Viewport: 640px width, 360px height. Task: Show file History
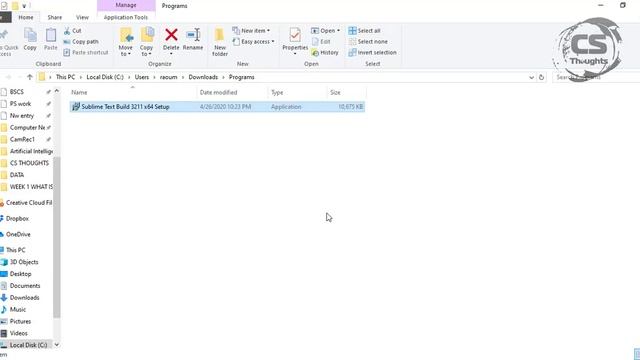pos(325,53)
